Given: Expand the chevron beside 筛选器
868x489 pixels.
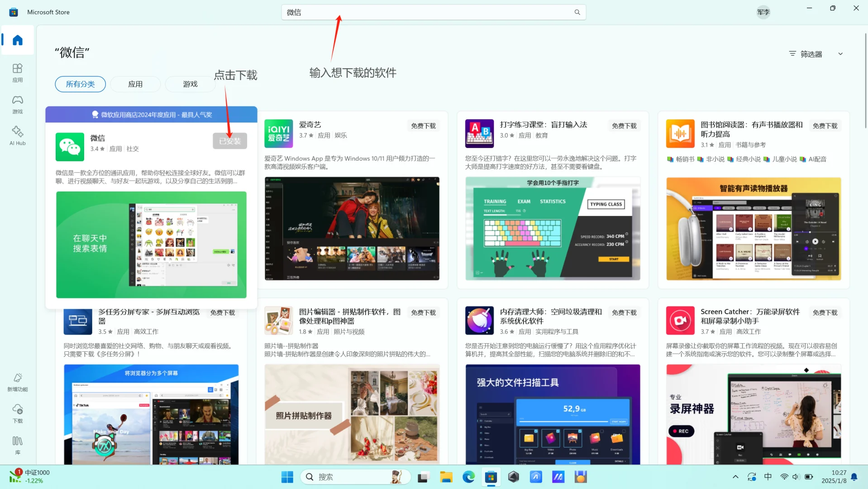Looking at the screenshot, I should click(x=840, y=53).
